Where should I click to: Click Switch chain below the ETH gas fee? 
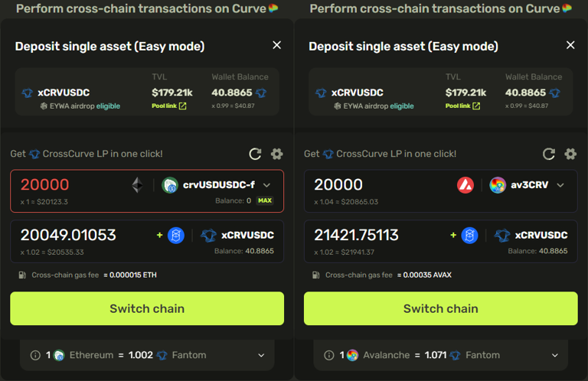click(147, 308)
